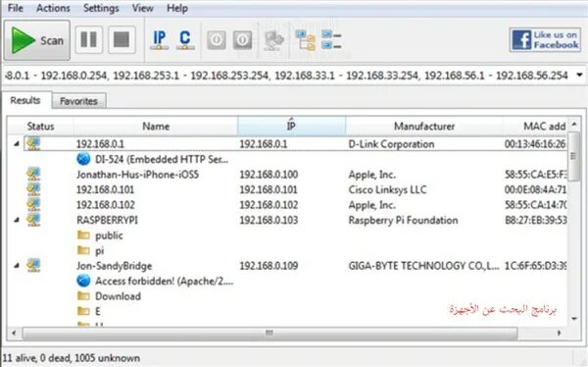Click the pi folder icon
The image size is (588, 367).
click(83, 250)
